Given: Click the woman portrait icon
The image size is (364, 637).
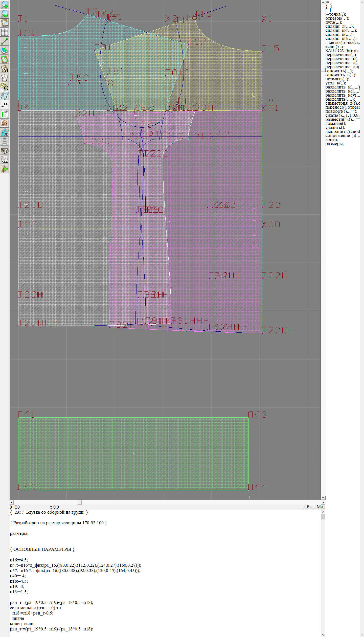Looking at the screenshot, I should click(x=5, y=123).
